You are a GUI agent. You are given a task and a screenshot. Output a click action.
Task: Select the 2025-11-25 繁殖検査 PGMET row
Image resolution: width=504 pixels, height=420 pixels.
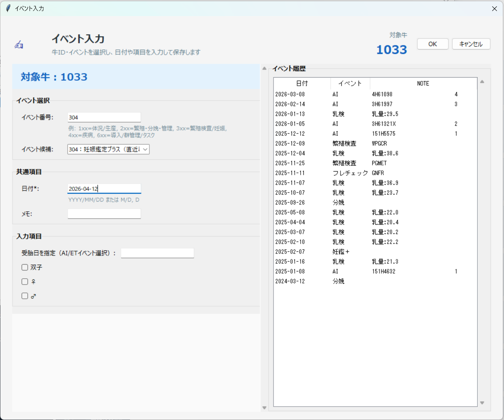(375, 163)
